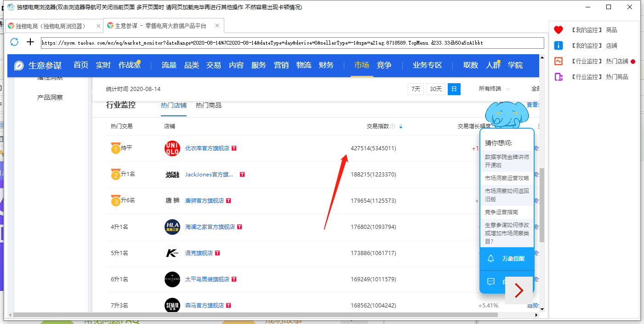Click the URL address bar field
The height and width of the screenshot is (324, 644).
pos(292,43)
